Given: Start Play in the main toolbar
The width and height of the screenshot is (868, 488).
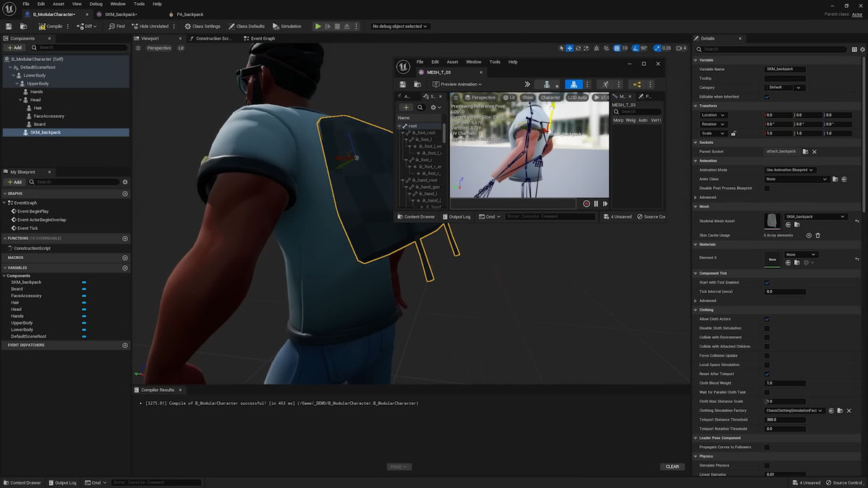Looking at the screenshot, I should point(318,26).
